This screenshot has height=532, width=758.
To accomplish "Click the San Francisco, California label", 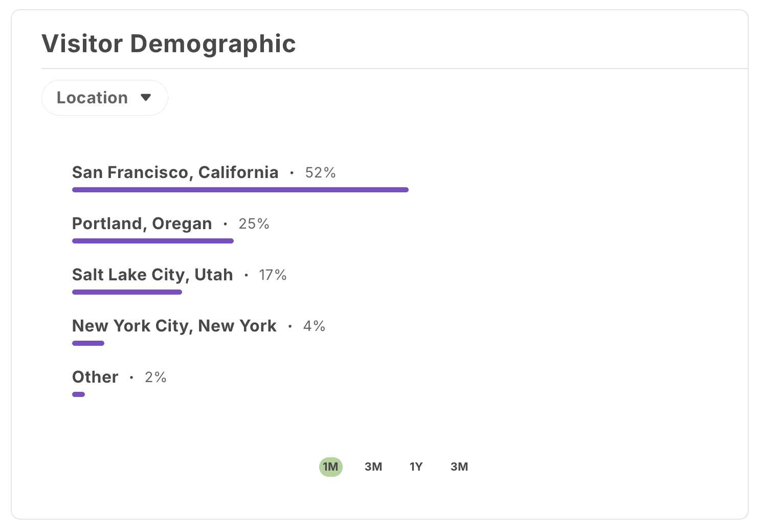I will point(175,172).
